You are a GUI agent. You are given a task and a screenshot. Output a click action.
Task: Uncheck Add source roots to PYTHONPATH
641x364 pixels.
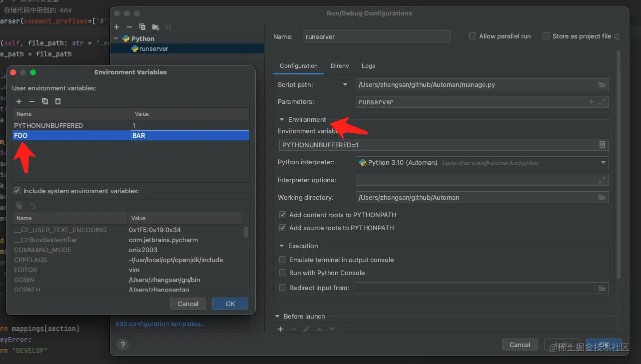point(283,228)
